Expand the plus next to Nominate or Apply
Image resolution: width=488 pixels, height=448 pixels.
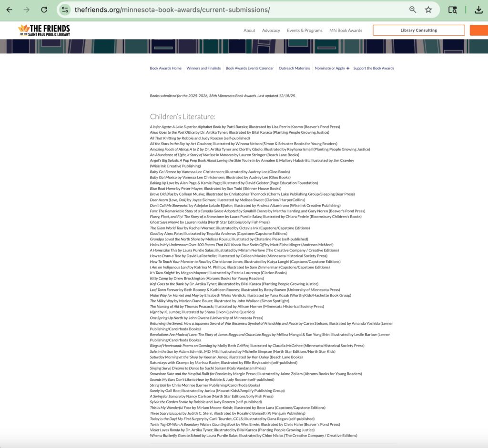point(348,69)
